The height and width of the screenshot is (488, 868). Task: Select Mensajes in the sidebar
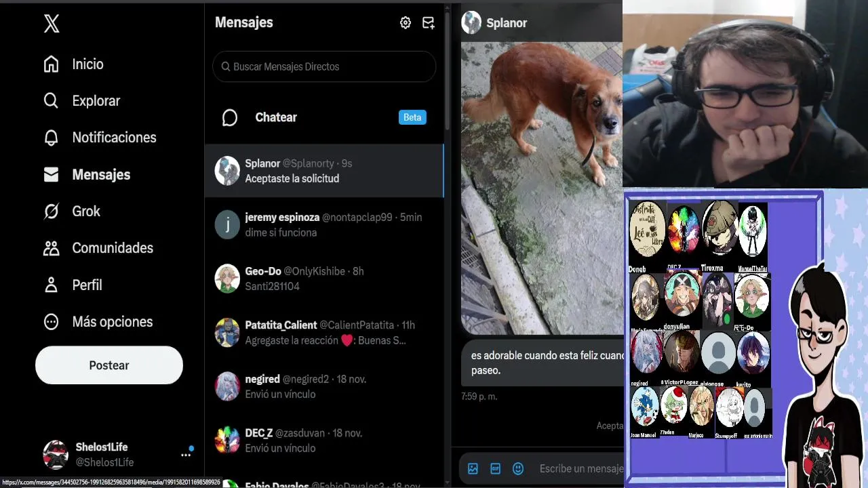86,175
